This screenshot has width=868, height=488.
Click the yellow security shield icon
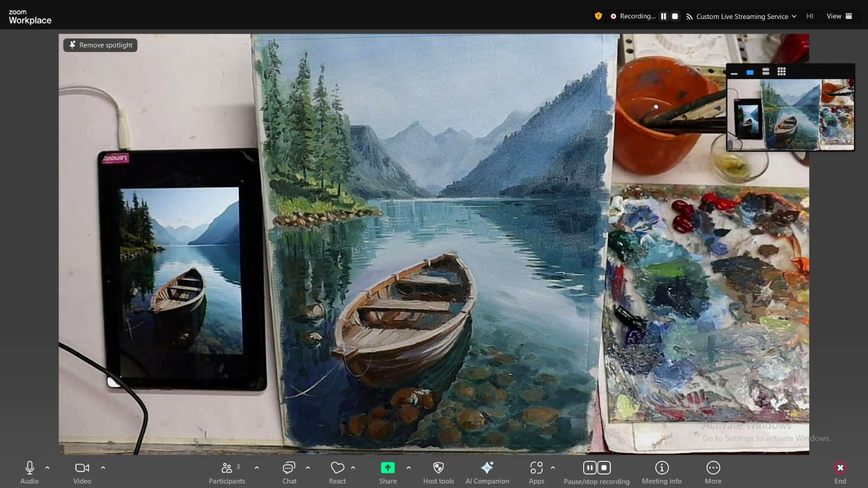pos(598,16)
